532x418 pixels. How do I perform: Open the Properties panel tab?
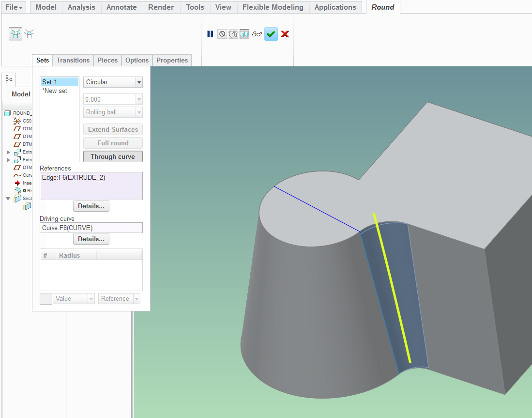pyautogui.click(x=172, y=60)
